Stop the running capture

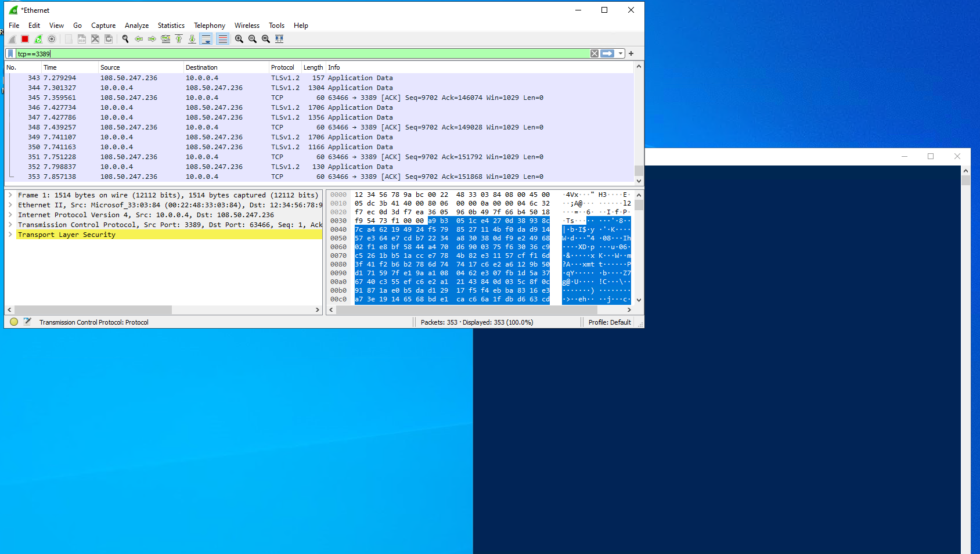click(x=24, y=38)
